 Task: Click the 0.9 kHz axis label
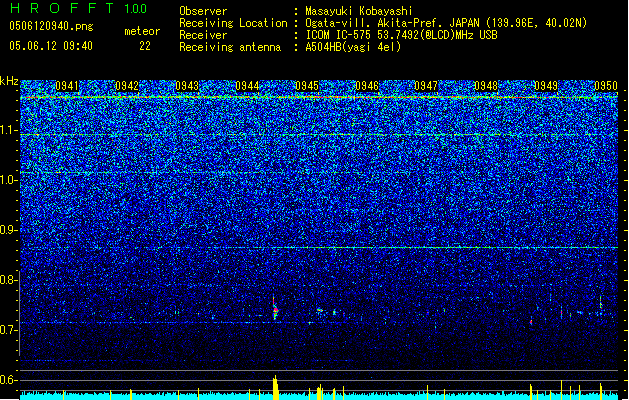[9, 230]
